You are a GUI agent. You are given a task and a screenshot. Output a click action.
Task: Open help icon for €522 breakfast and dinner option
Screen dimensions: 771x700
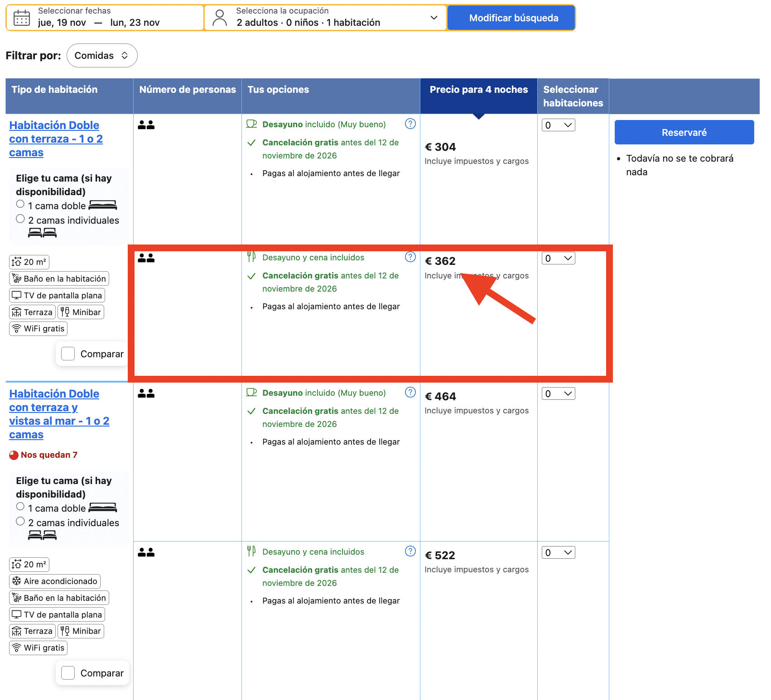tap(410, 551)
